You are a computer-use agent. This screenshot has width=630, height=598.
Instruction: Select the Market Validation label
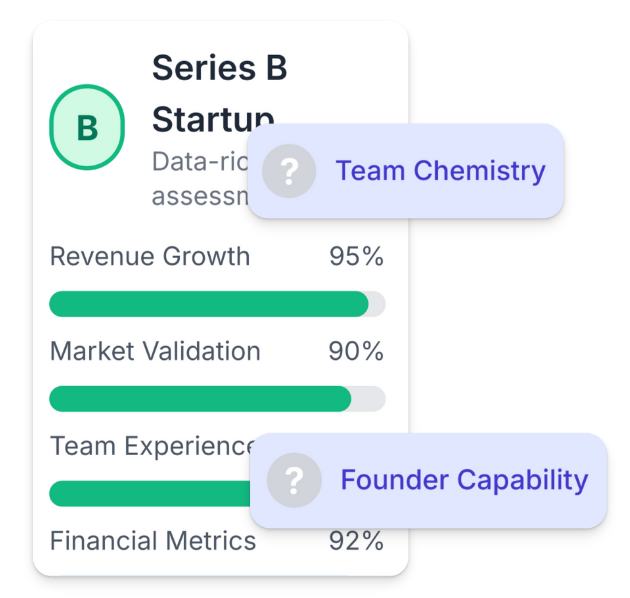coord(155,352)
